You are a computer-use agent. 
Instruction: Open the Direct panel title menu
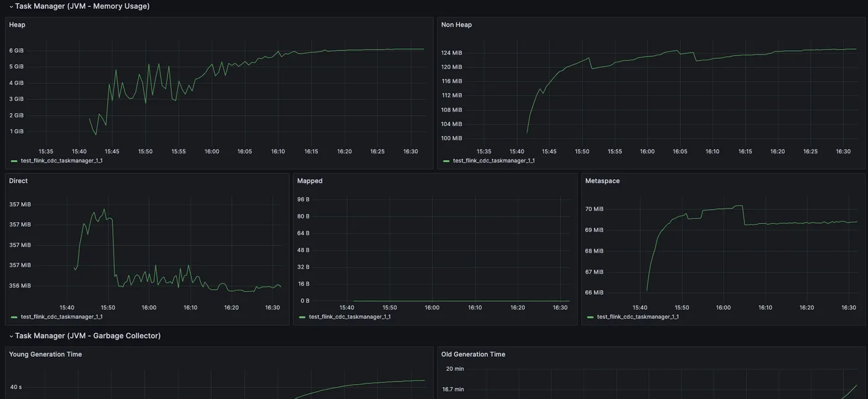click(x=19, y=181)
